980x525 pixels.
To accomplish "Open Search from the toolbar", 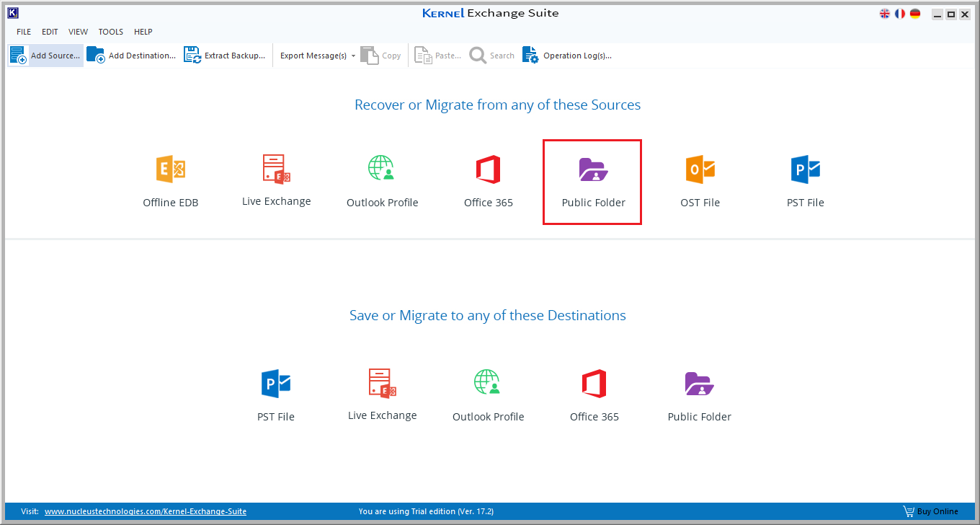I will (492, 56).
